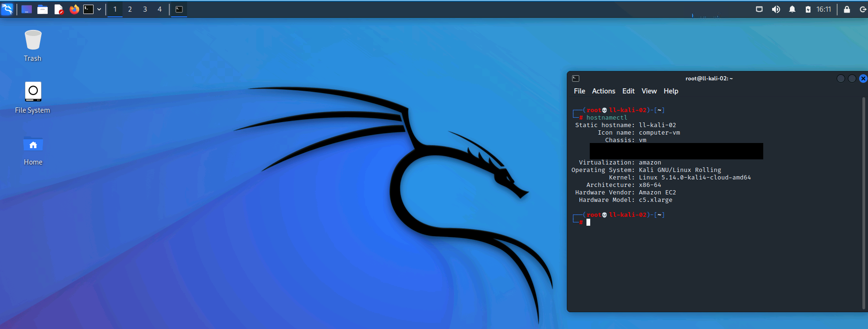The height and width of the screenshot is (329, 868).
Task: Open the Actions menu in terminal
Action: pyautogui.click(x=603, y=91)
